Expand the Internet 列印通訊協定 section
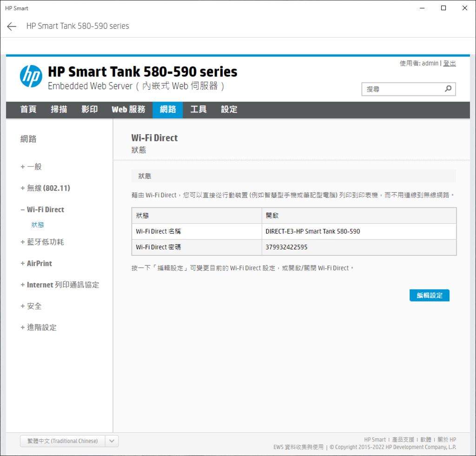 coord(60,285)
